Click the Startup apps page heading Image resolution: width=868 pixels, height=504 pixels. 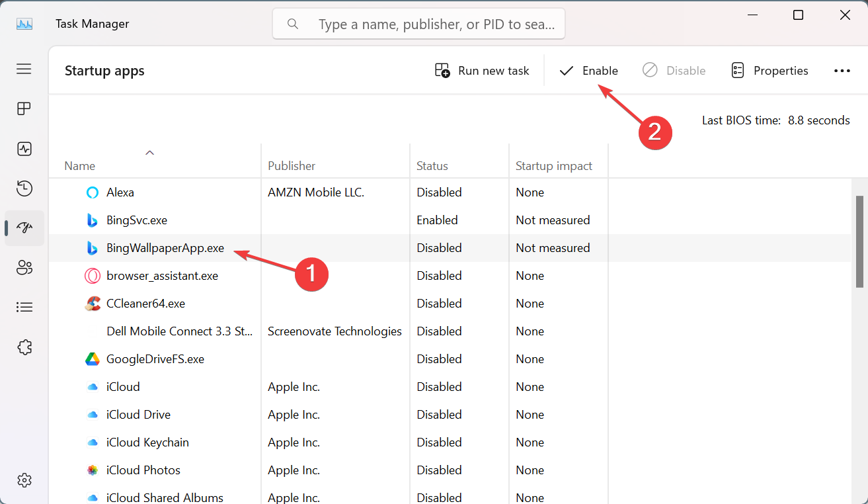point(104,71)
